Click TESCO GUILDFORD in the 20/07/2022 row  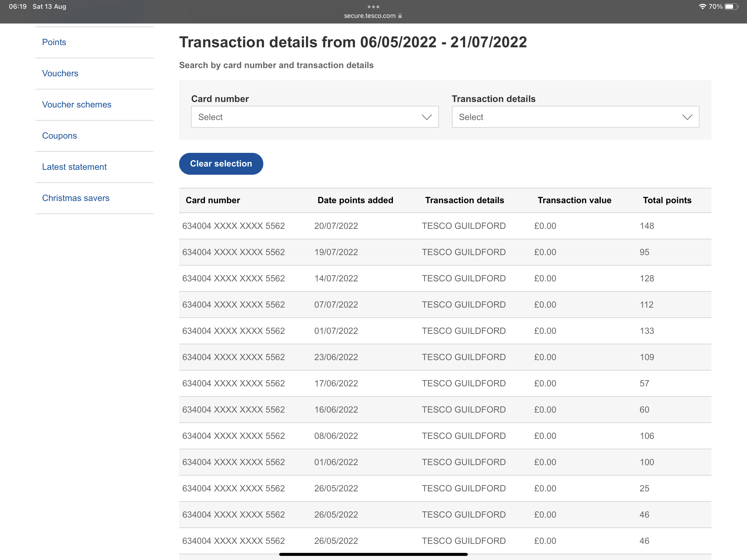(x=464, y=226)
